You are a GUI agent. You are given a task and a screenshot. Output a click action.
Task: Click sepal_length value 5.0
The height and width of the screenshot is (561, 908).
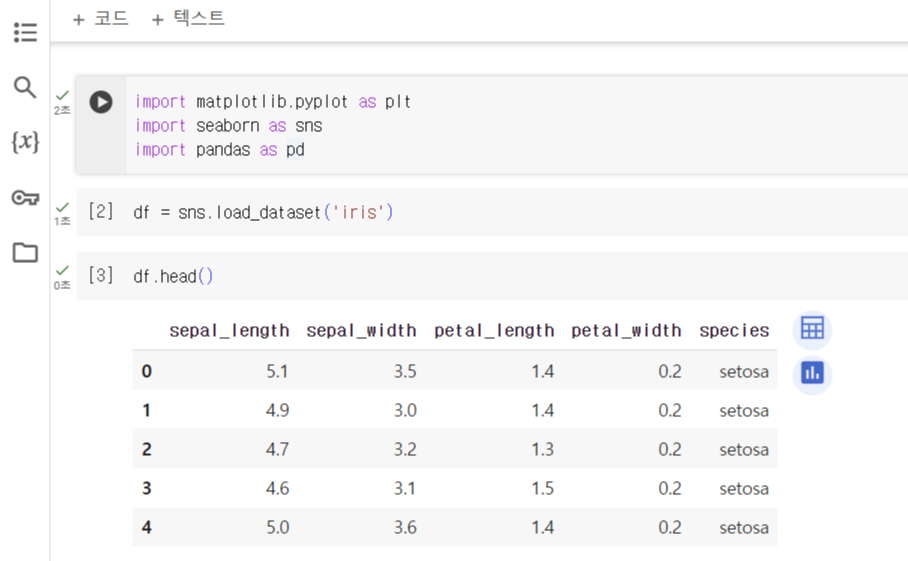(277, 527)
